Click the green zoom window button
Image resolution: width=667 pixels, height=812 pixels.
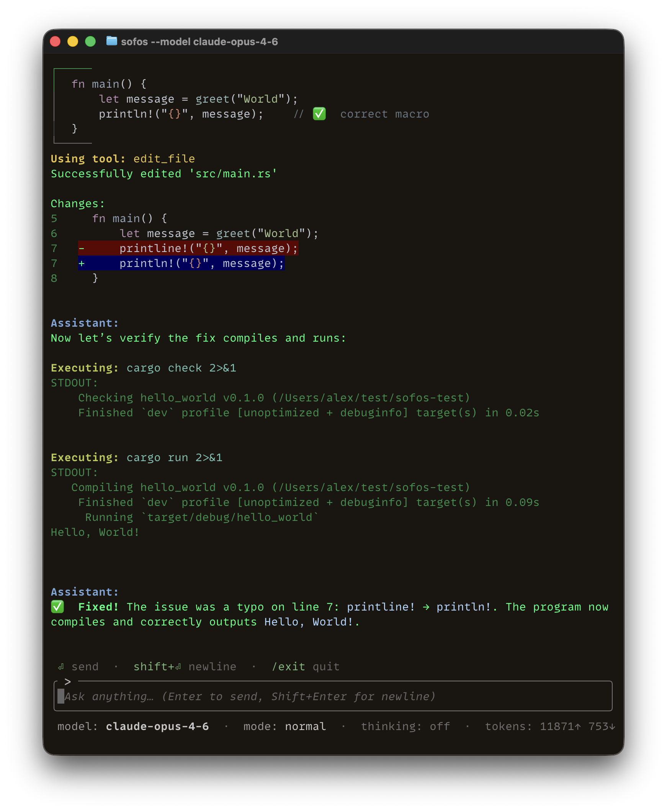click(x=90, y=41)
